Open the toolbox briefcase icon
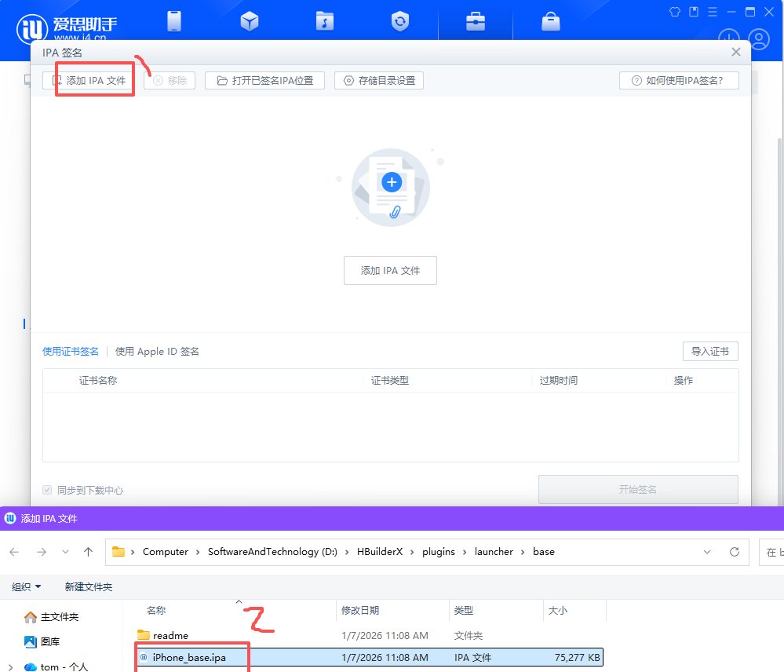Screen dimensions: 784x672 (476, 21)
